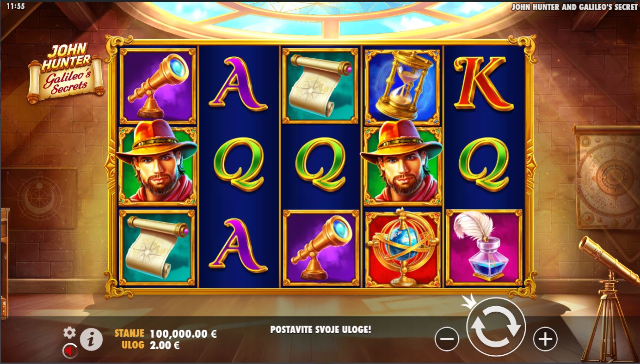
Task: Click the green Q in the second reel
Action: tap(239, 164)
